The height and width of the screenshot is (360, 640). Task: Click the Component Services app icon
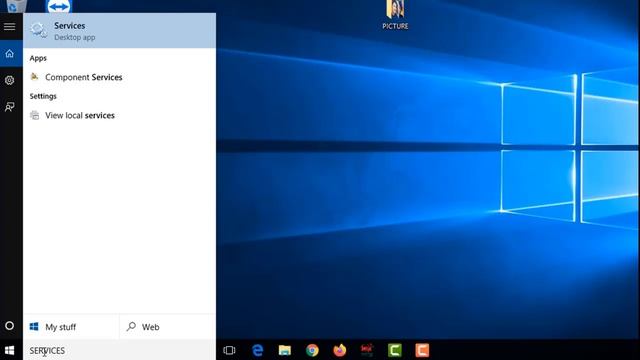[x=35, y=77]
